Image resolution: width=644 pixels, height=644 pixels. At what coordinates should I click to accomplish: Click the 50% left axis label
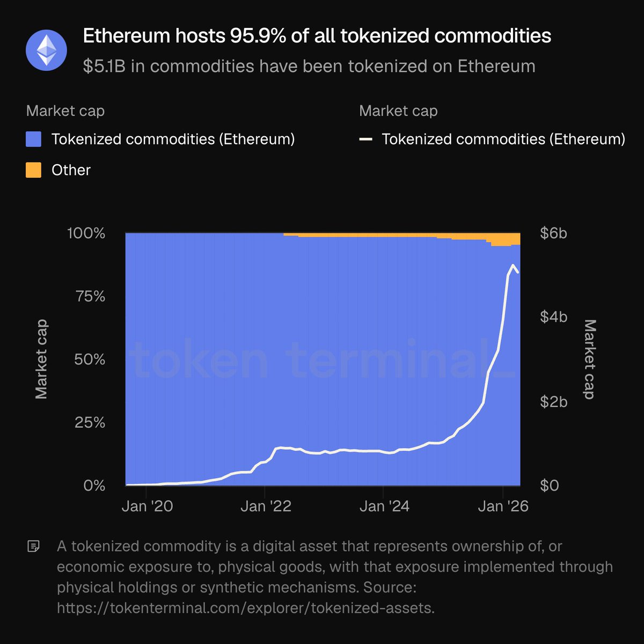pyautogui.click(x=90, y=360)
